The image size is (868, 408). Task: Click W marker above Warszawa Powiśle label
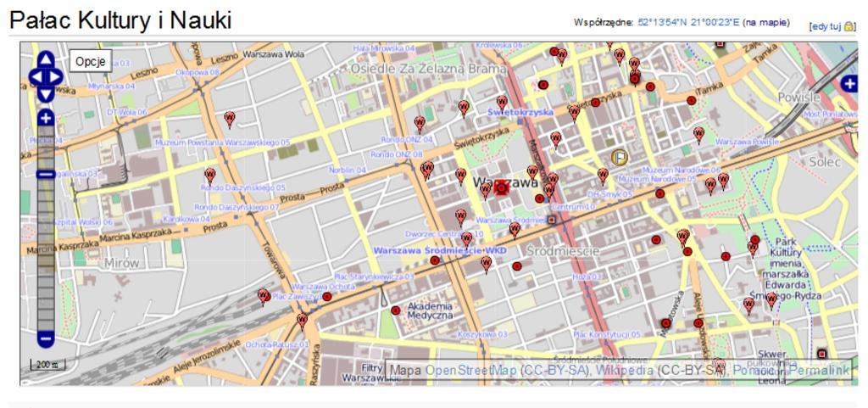click(x=698, y=134)
